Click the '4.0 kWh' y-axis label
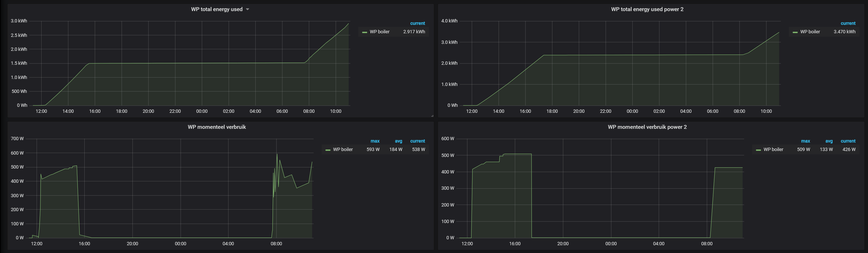The image size is (868, 253). pos(449,21)
